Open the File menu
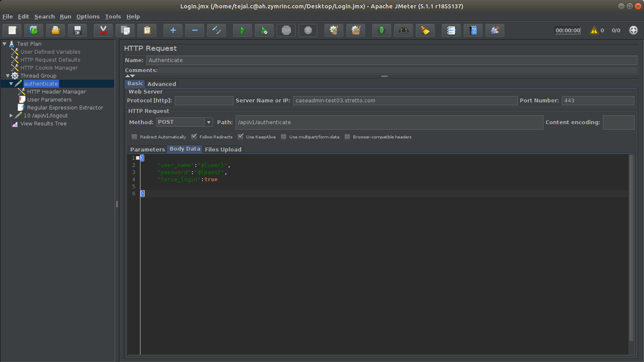 tap(8, 17)
